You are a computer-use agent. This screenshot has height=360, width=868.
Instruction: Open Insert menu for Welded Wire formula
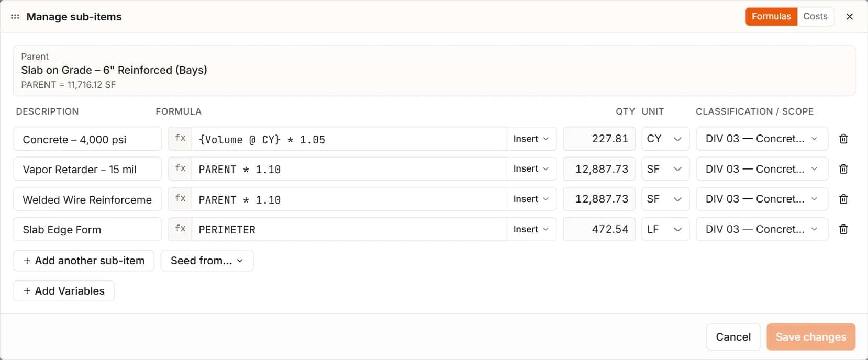click(531, 199)
